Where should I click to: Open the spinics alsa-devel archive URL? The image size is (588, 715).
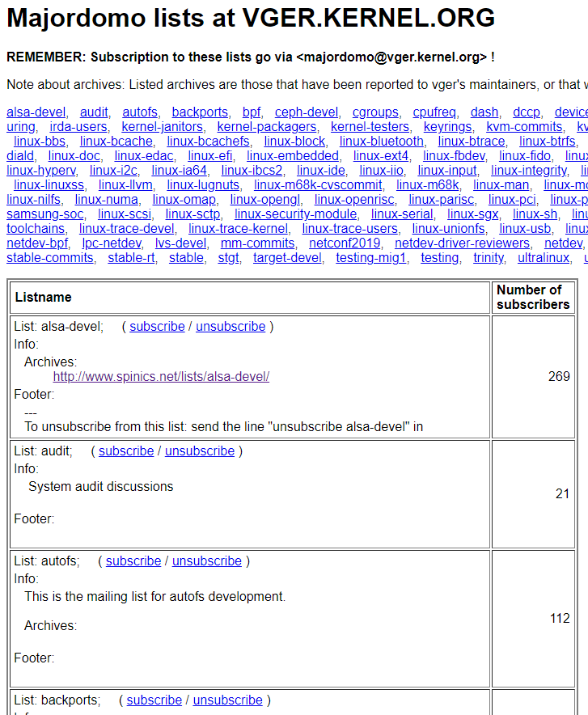161,377
